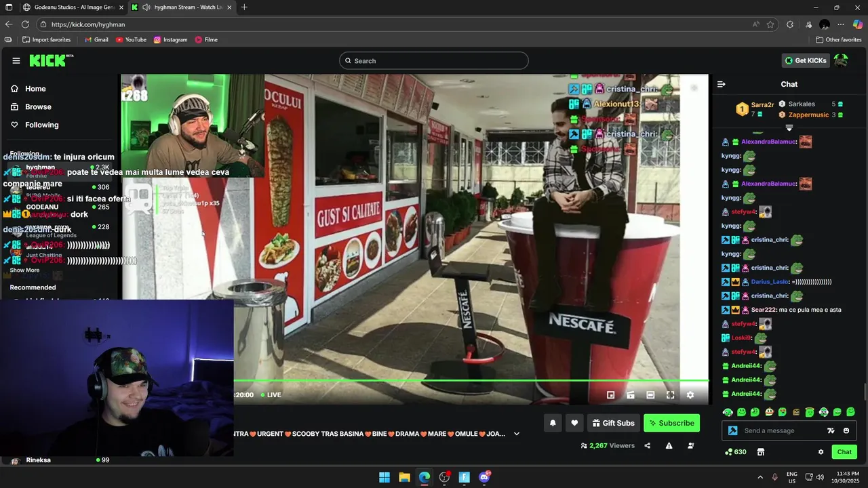The height and width of the screenshot is (488, 868).
Task: Show hidden system tray icons
Action: click(x=759, y=477)
